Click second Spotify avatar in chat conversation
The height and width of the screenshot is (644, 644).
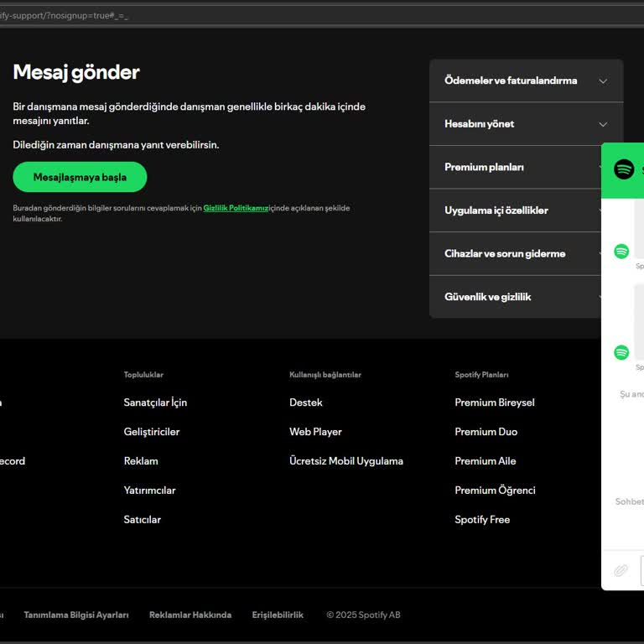[x=621, y=352]
